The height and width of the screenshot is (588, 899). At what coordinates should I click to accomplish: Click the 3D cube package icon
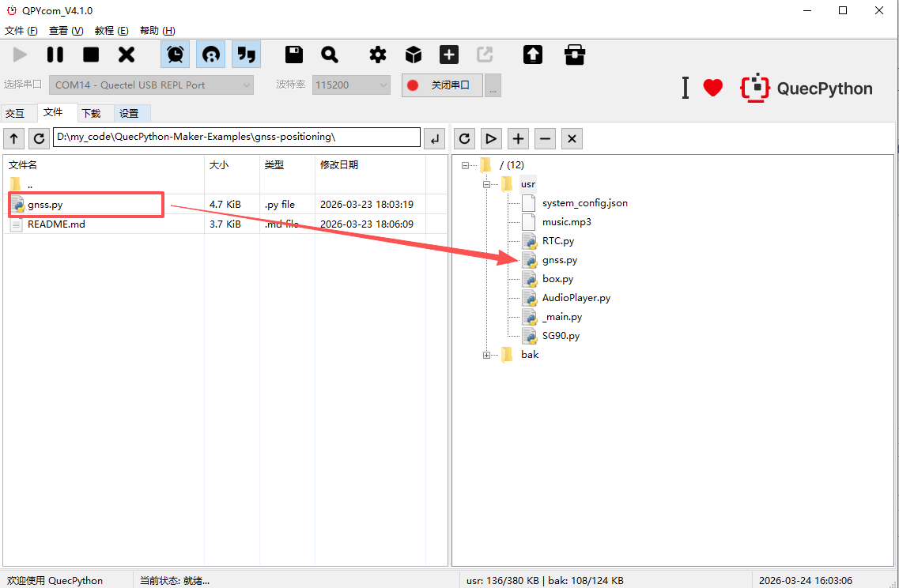click(414, 55)
